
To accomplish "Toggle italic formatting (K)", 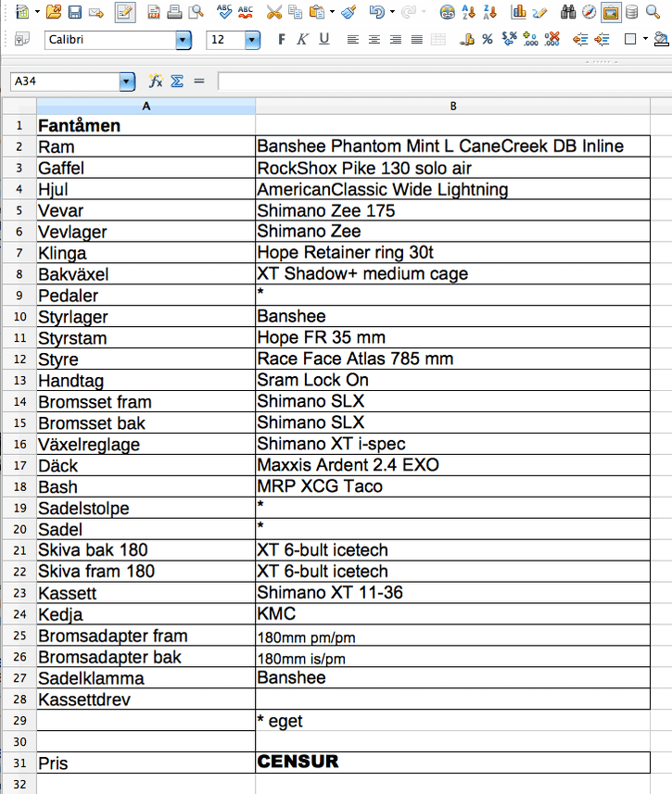I will pos(302,39).
